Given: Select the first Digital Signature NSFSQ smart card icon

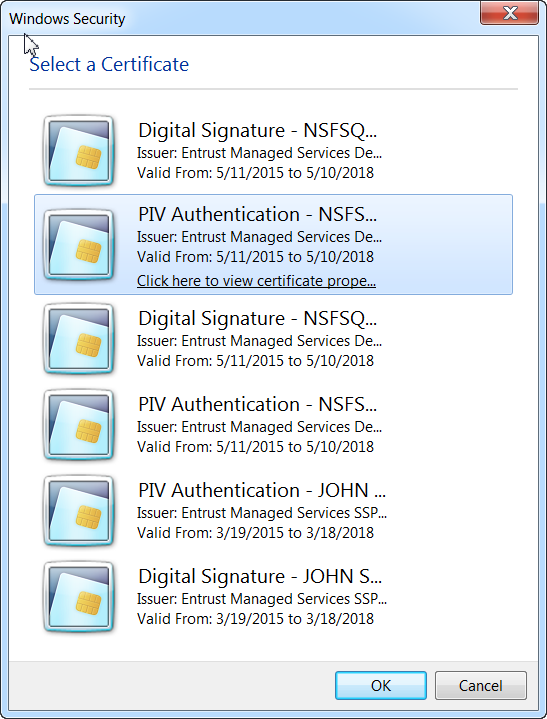Looking at the screenshot, I should point(78,151).
